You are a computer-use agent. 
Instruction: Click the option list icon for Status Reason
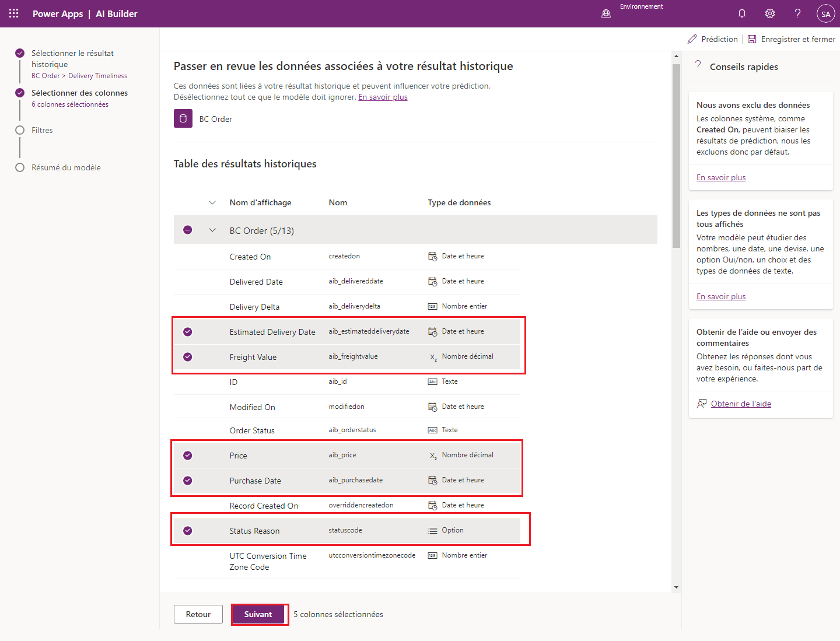coord(433,531)
